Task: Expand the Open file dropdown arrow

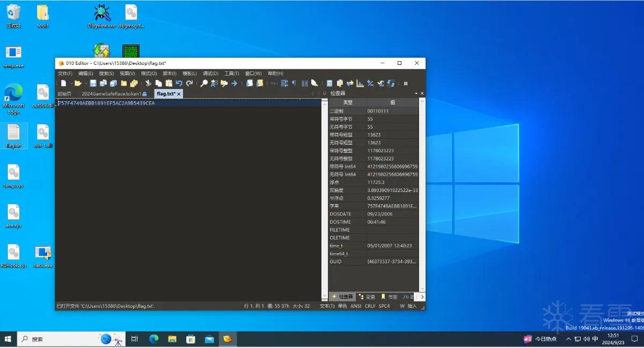Action: (x=86, y=83)
